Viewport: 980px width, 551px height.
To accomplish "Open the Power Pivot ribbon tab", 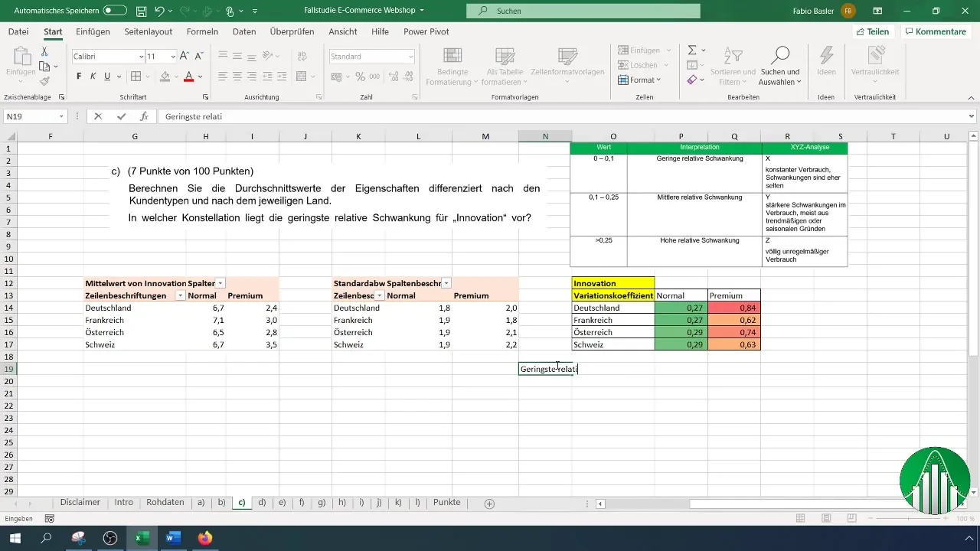I will 426,31.
